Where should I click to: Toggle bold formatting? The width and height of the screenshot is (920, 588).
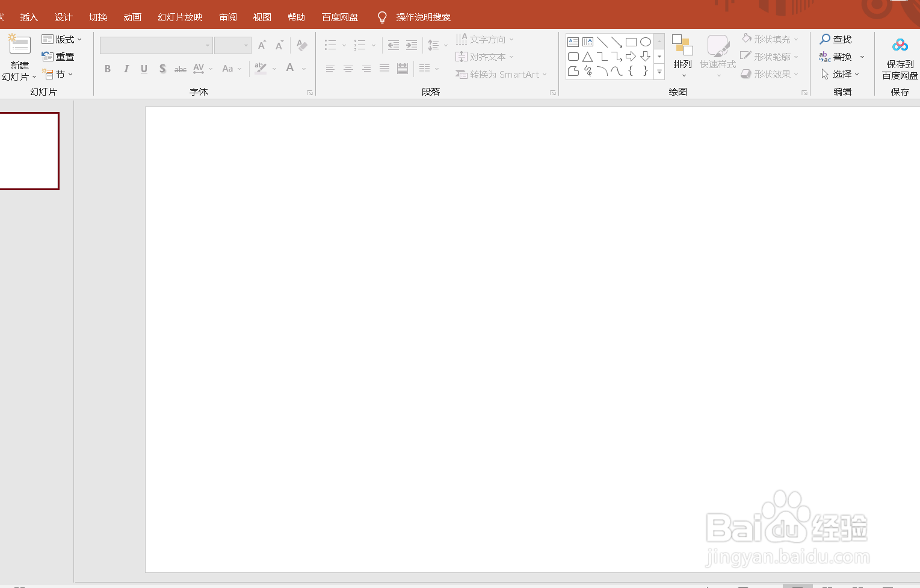click(x=108, y=69)
